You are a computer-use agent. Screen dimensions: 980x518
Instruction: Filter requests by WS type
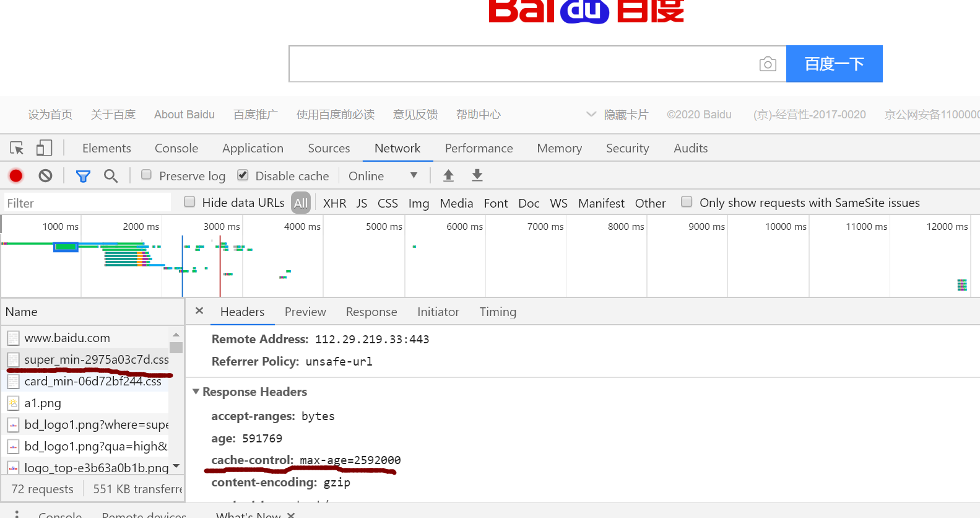559,203
